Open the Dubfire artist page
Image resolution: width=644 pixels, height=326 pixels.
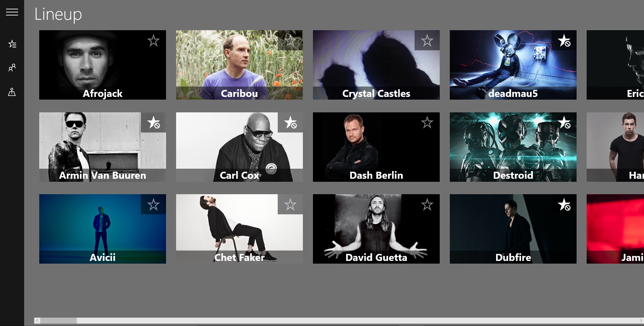pos(513,229)
